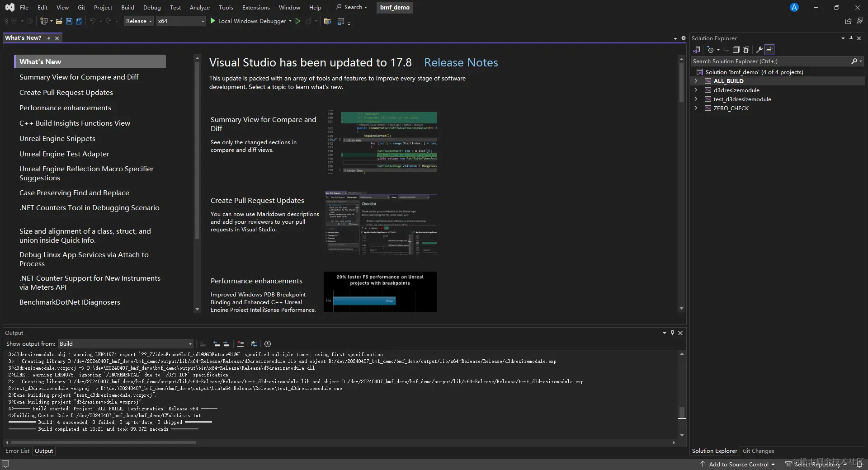This screenshot has height=470, width=868.
Task: Collapse All in Solution Explorer toolbar
Action: click(736, 50)
